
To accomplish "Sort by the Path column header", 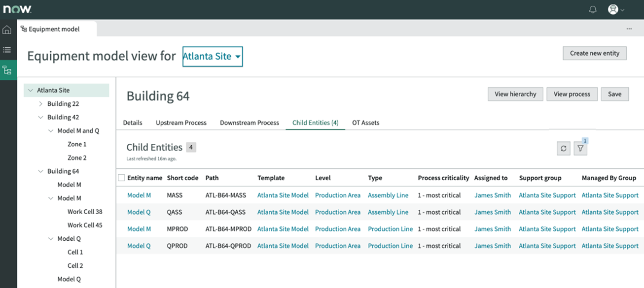I will coord(212,178).
